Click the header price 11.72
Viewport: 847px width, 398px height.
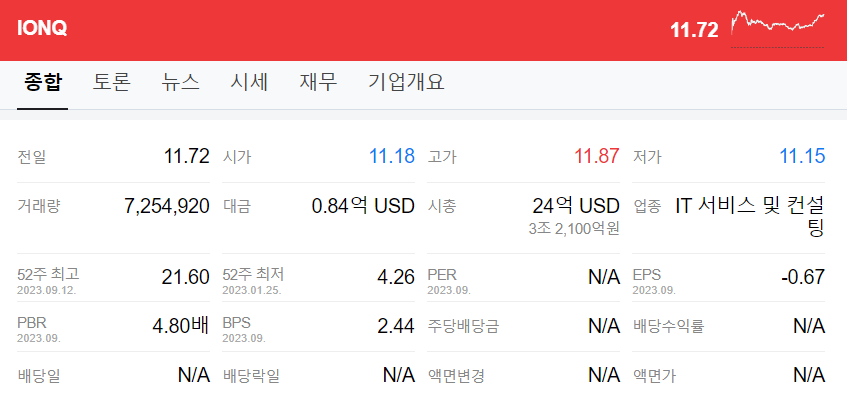(694, 30)
